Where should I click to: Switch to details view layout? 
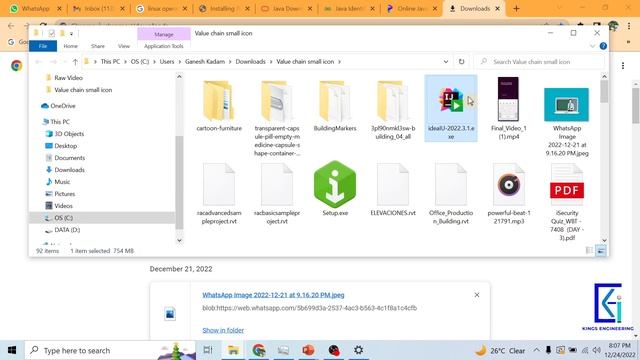click(589, 251)
